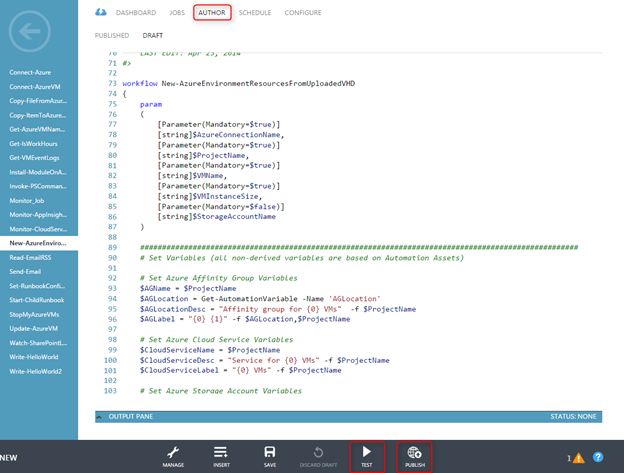Viewport: 624px width, 473px height.
Task: Select the Author tab
Action: (x=212, y=13)
